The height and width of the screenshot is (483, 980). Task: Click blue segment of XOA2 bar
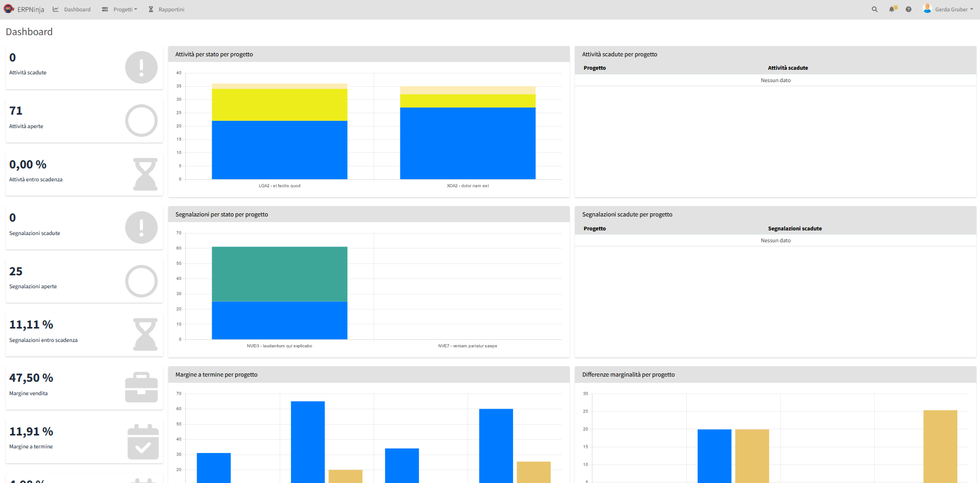468,143
